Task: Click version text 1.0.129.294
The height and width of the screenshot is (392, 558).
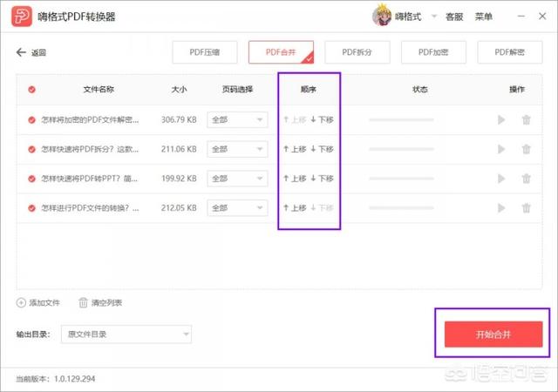Action: (74, 379)
